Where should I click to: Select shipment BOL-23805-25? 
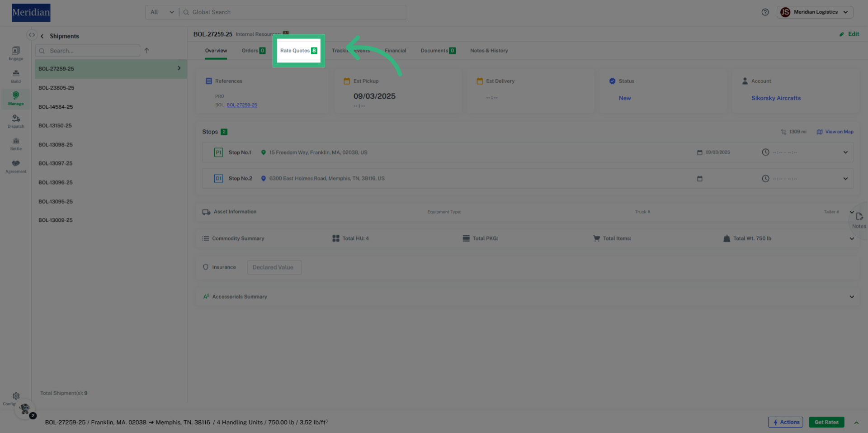pos(111,88)
